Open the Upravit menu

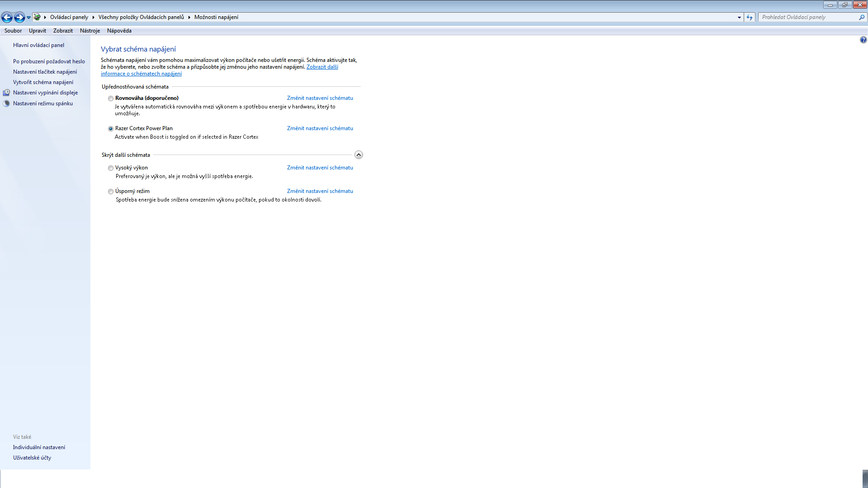coord(38,31)
